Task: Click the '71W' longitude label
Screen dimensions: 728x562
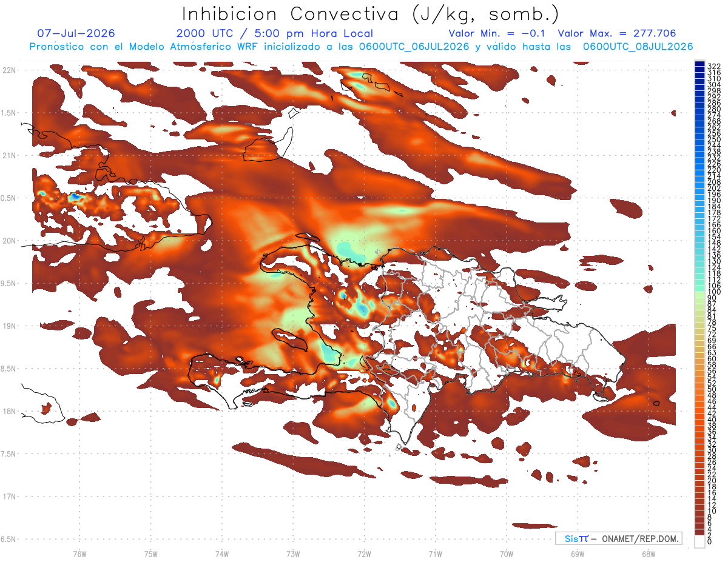Action: (435, 554)
